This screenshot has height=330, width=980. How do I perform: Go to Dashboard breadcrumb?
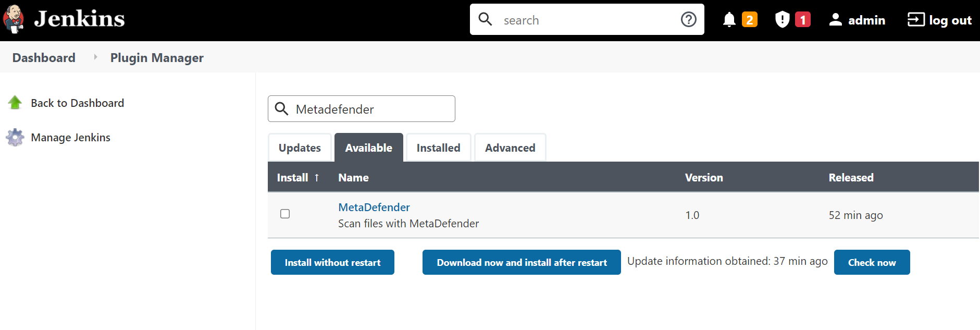pos(44,57)
